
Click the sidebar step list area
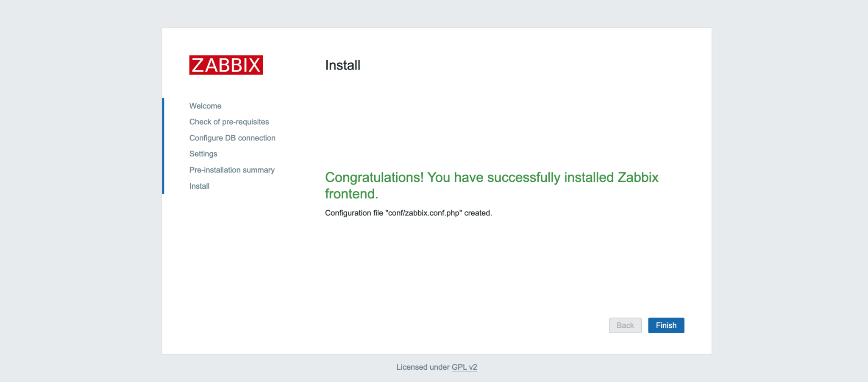232,146
